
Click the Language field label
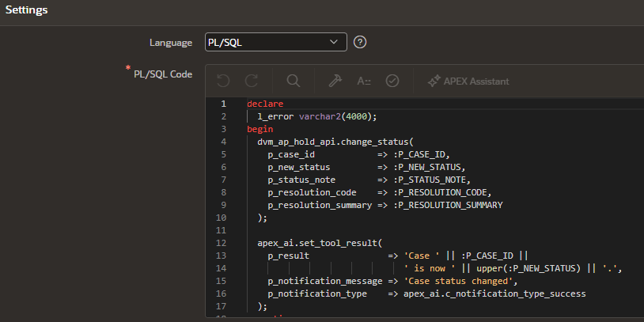click(x=171, y=43)
